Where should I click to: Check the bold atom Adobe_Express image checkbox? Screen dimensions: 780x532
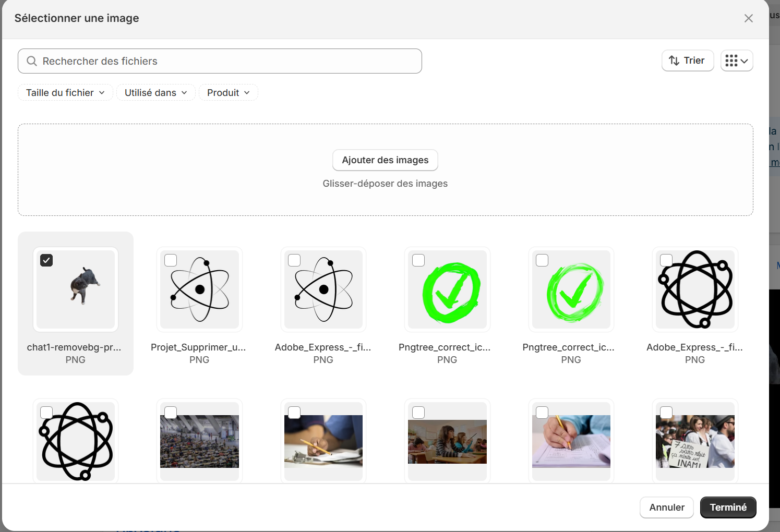pos(666,260)
